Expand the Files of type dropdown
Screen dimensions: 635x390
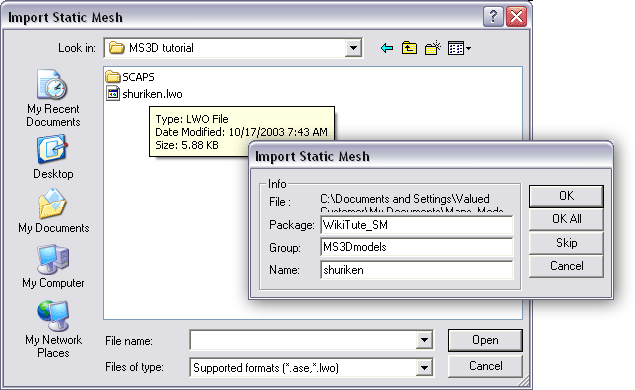(x=424, y=367)
